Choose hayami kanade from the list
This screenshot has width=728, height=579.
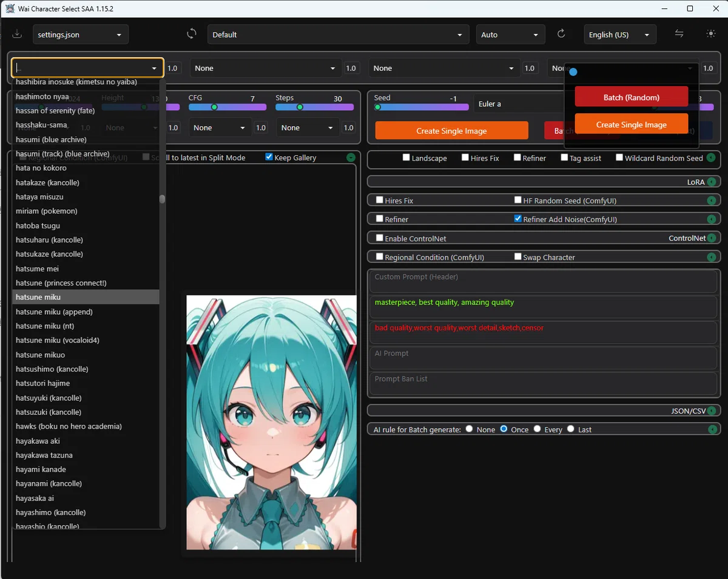tap(86, 469)
